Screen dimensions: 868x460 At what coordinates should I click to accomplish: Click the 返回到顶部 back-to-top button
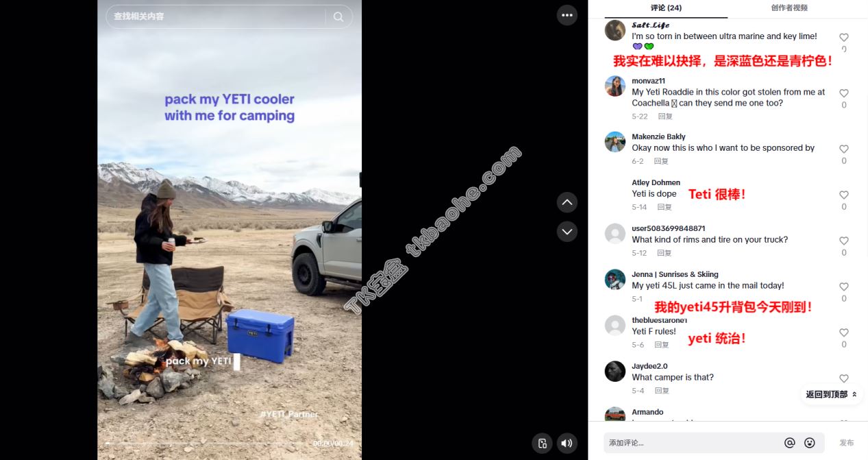tap(831, 394)
